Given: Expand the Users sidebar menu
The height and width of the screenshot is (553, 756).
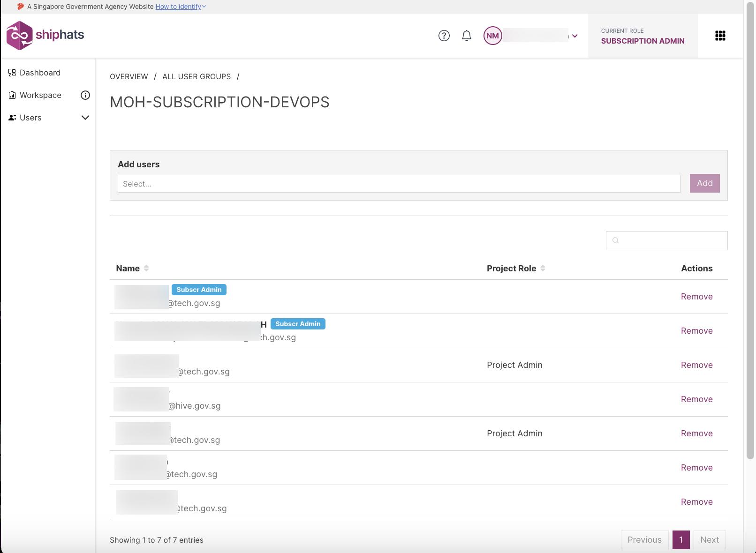Looking at the screenshot, I should [x=85, y=118].
